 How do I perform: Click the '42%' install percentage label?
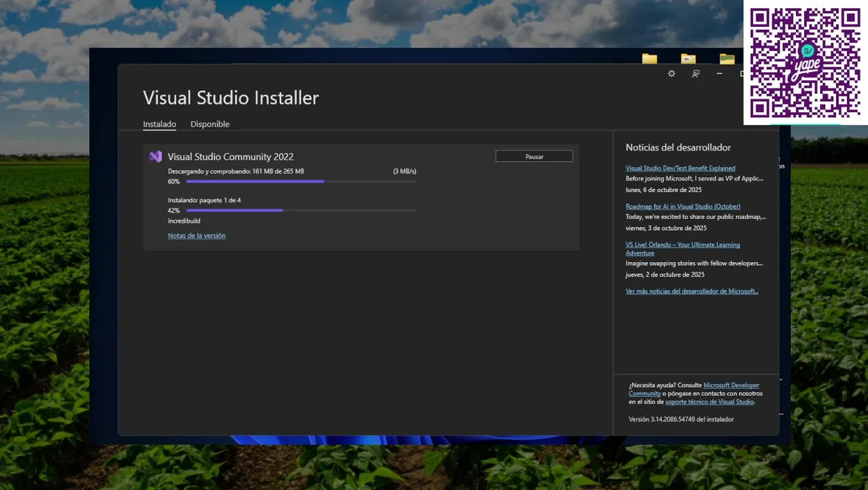pyautogui.click(x=174, y=211)
